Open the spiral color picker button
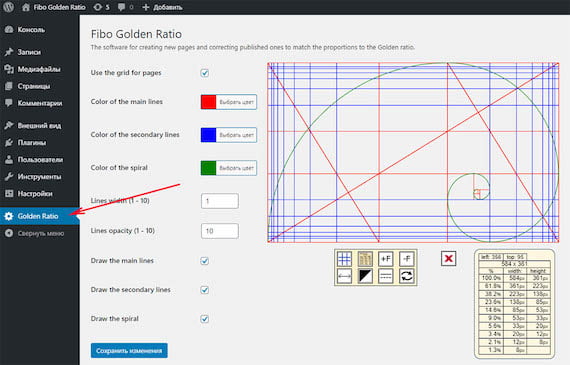The image size is (570, 365). coord(229,168)
